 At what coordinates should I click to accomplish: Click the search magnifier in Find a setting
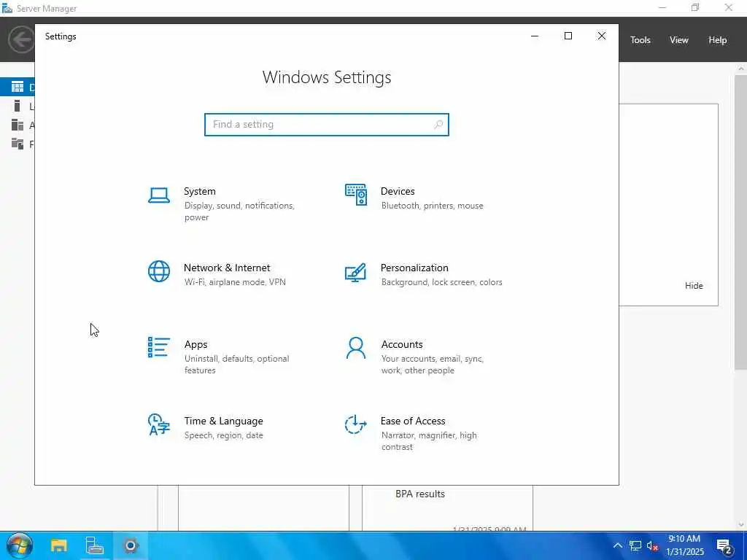point(438,125)
